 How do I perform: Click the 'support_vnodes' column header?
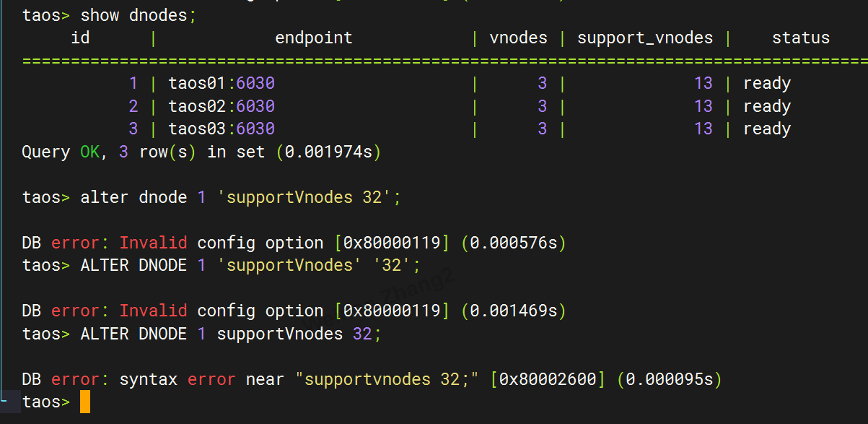(x=645, y=38)
